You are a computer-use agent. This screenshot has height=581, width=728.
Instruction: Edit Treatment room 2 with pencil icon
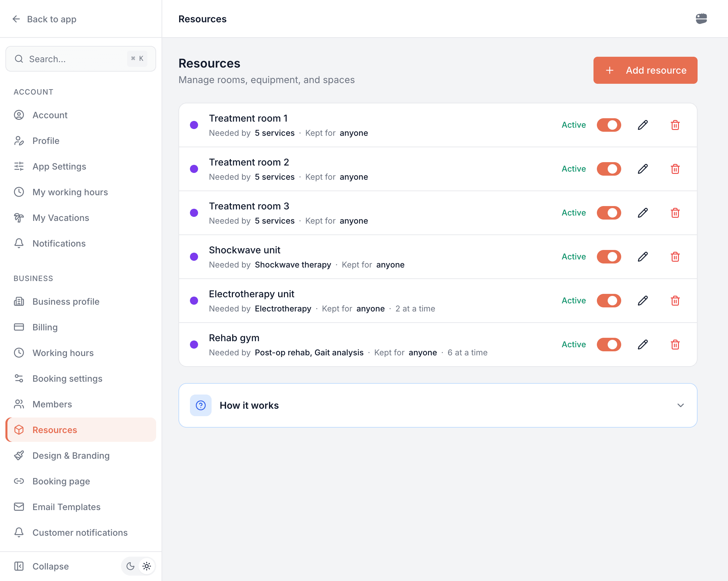(643, 169)
